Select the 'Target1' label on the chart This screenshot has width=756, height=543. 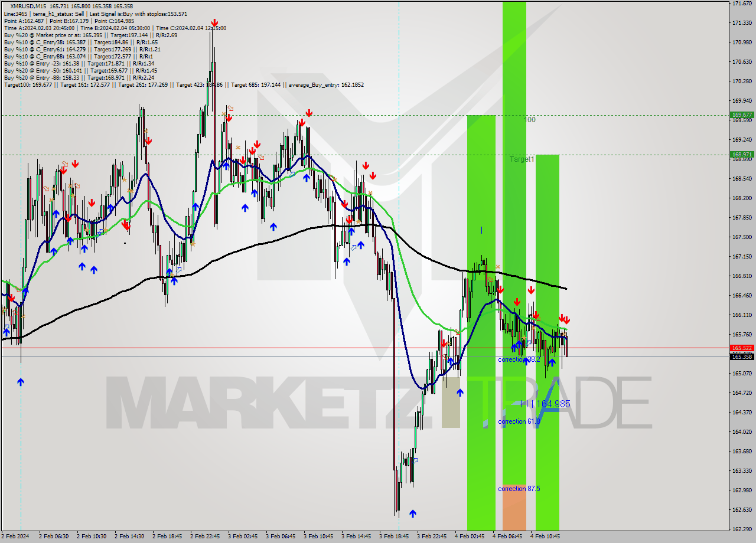point(522,159)
